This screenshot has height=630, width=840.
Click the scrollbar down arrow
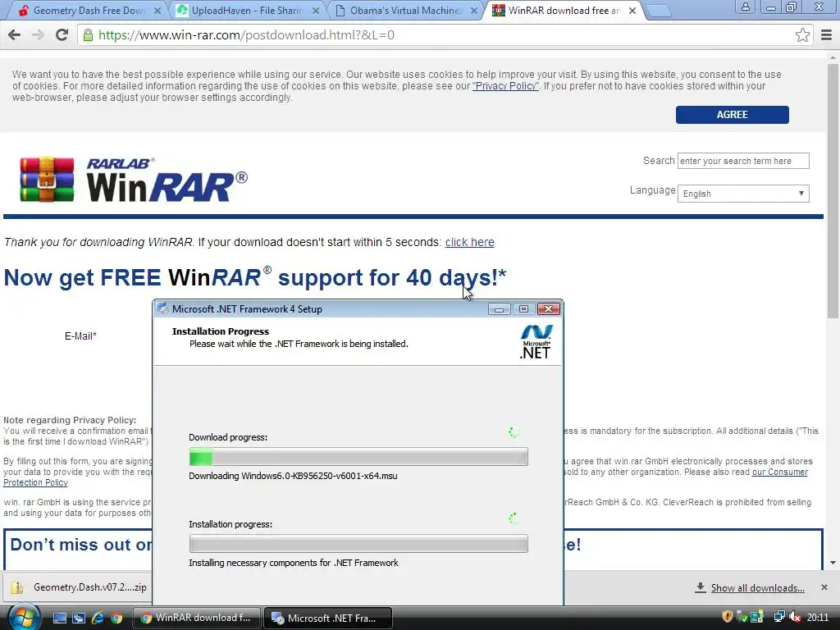coord(833,563)
